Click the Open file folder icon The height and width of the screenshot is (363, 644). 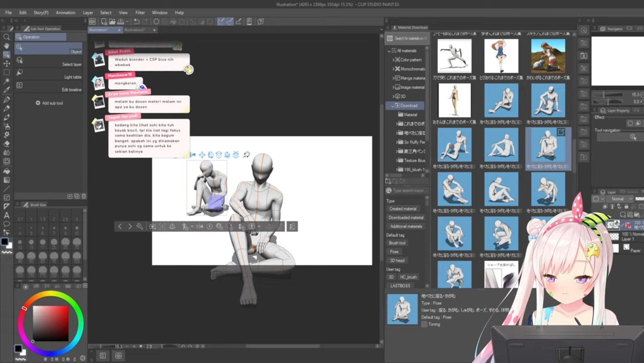pyautogui.click(x=112, y=22)
